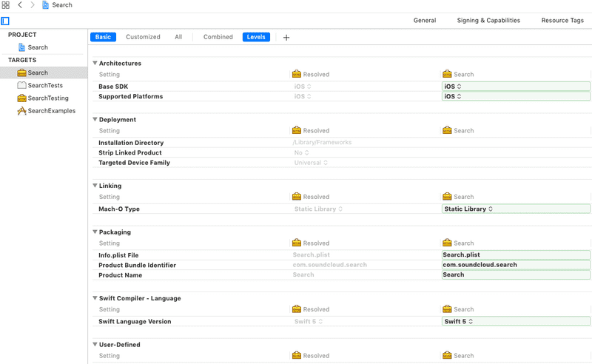This screenshot has width=592, height=364.
Task: Open the Resource Tags tab
Action: coord(562,21)
